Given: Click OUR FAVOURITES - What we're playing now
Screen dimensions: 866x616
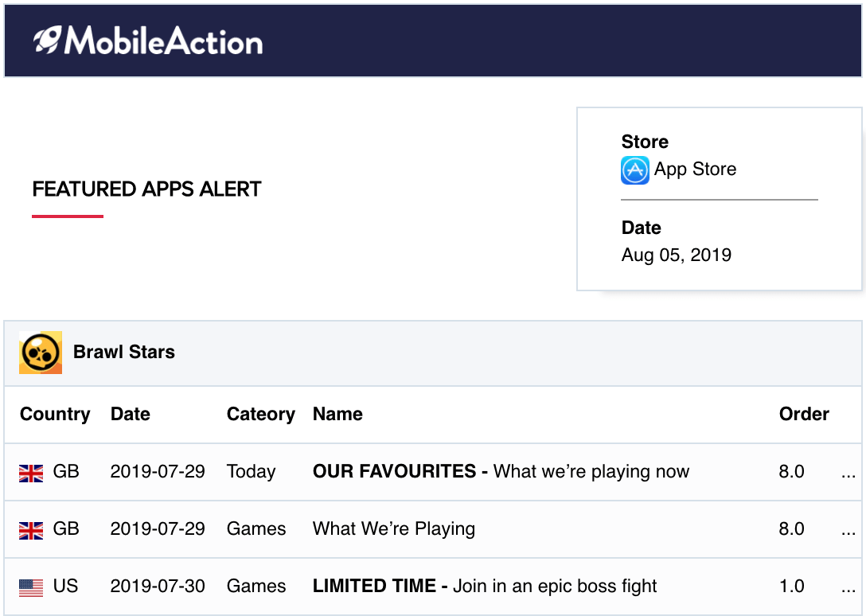Looking at the screenshot, I should pos(501,471).
